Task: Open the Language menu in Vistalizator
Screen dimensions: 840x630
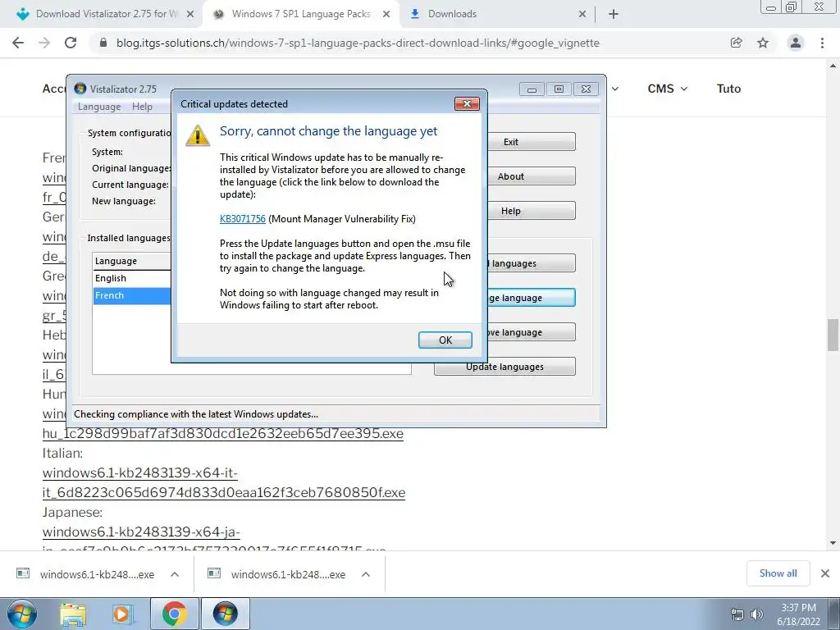Action: click(99, 107)
